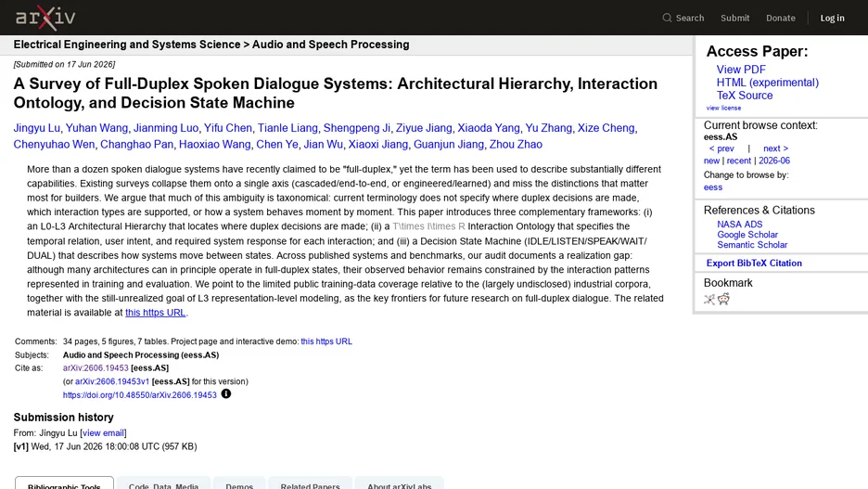Open HTML (experimental) version

767,83
